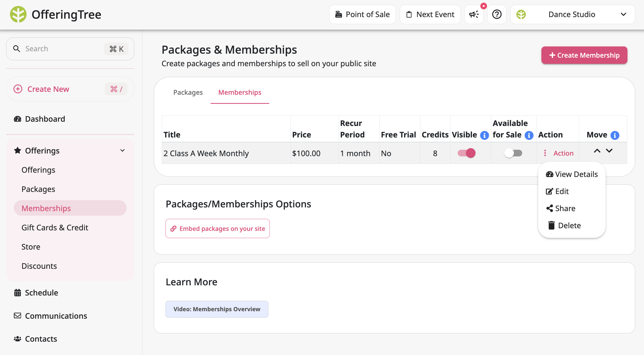Click the Communications envelope icon
Viewport: 644px width, 355px height.
point(18,315)
